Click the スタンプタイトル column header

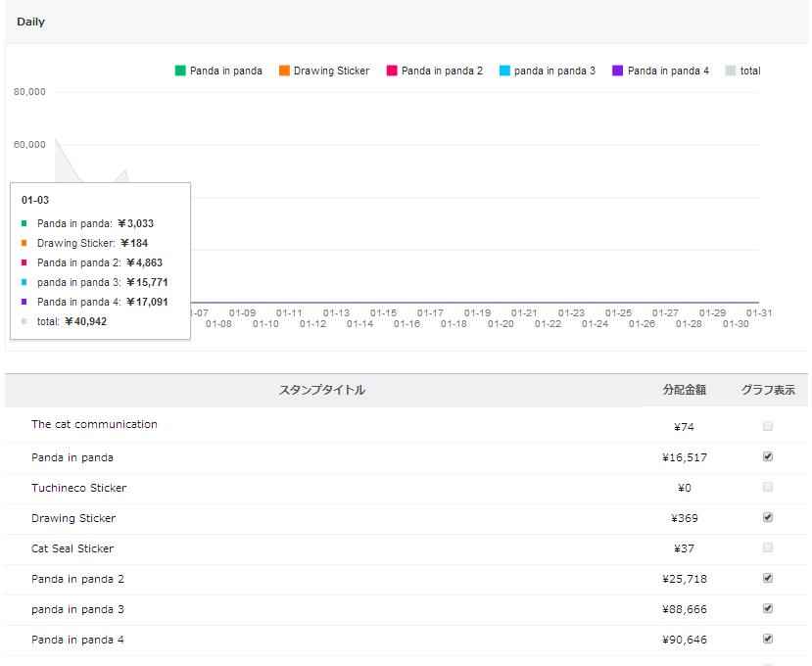[322, 390]
